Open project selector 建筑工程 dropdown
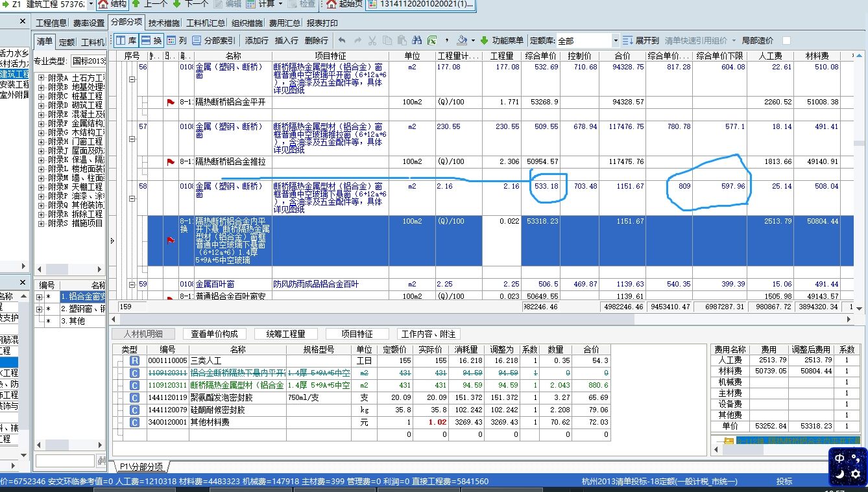Image resolution: width=868 pixels, height=492 pixels. (x=90, y=4)
